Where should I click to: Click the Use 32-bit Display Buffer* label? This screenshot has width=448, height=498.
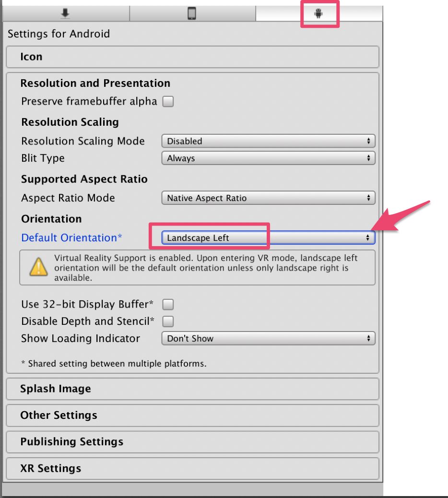pos(87,304)
